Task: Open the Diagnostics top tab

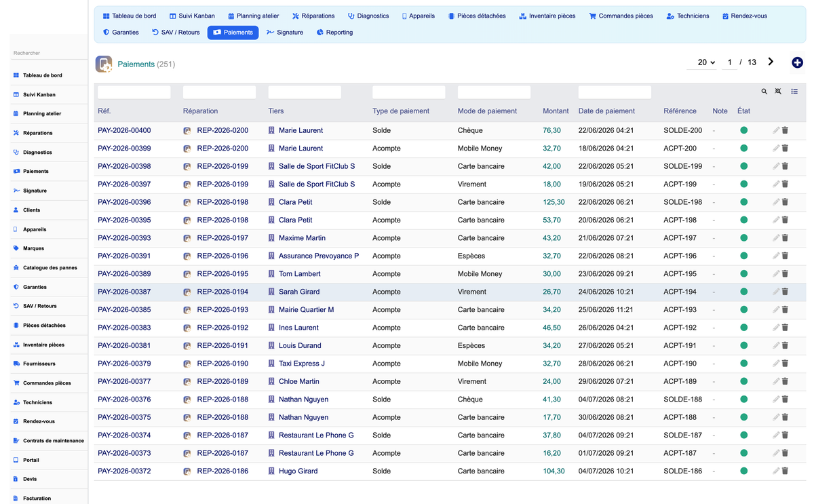Action: (x=368, y=16)
